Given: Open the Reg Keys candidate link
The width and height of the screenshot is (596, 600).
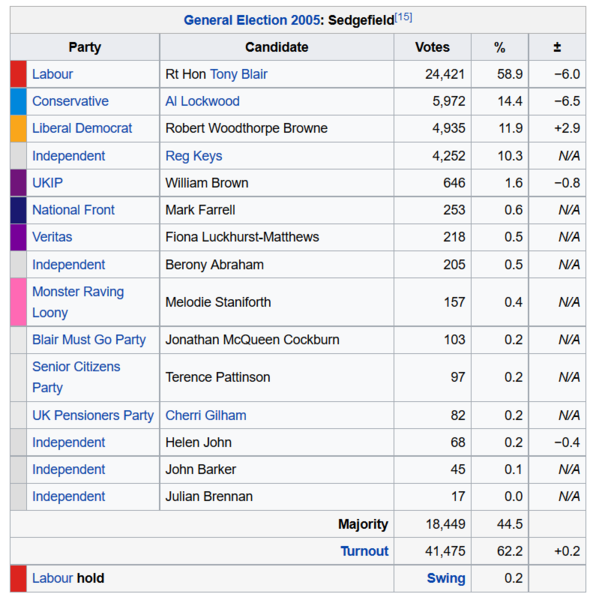Looking at the screenshot, I should [194, 156].
